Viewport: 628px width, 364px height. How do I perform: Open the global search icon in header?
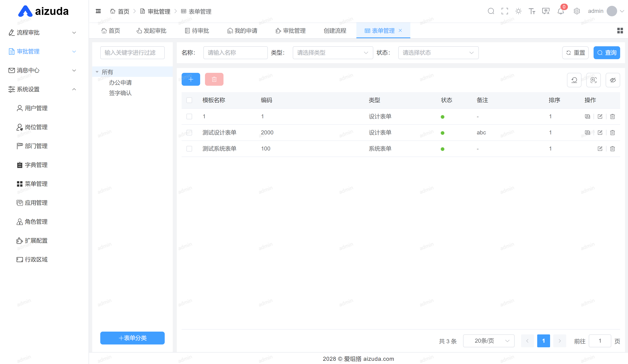pos(491,11)
